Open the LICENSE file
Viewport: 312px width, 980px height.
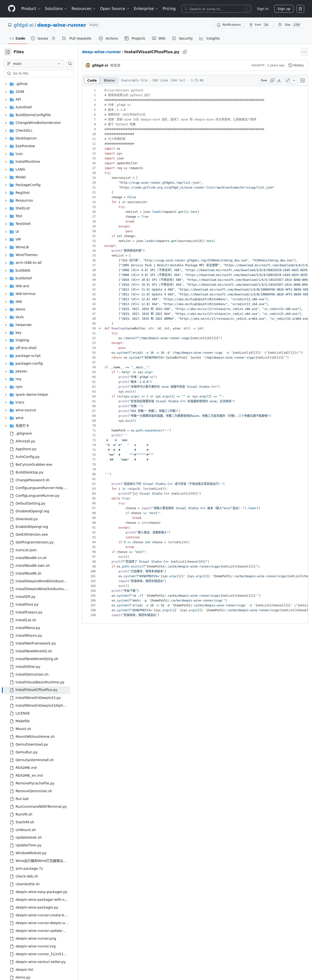[22, 713]
